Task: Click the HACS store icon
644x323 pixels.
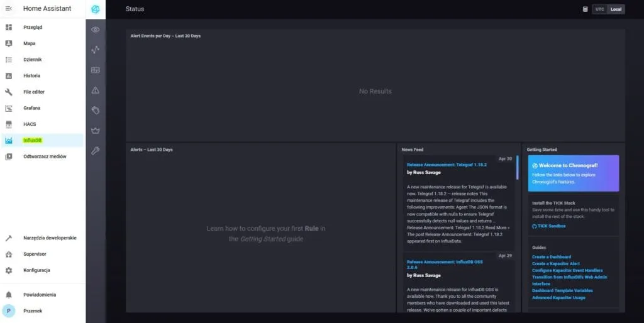Action: pos(9,124)
